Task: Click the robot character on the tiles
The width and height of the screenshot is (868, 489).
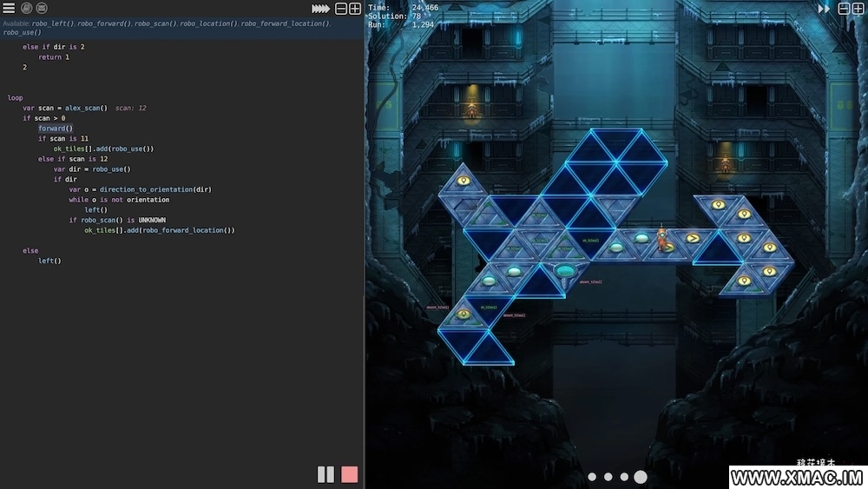Action: pyautogui.click(x=662, y=238)
